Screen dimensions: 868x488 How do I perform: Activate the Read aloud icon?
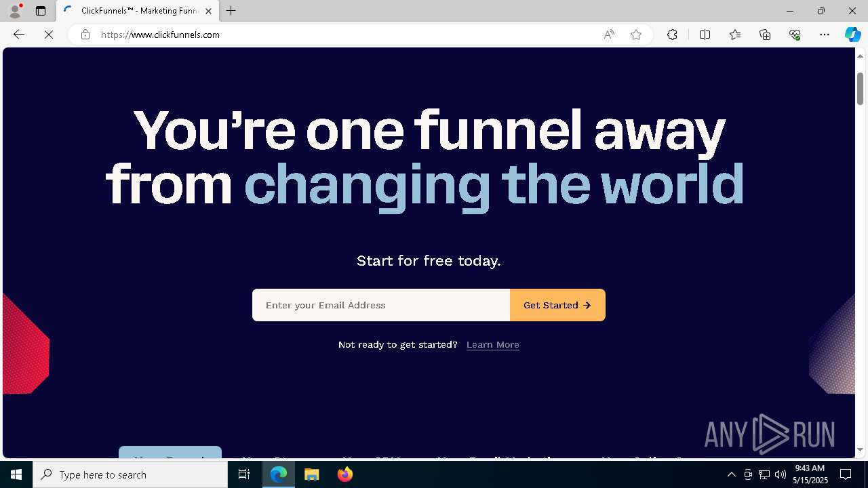(x=609, y=35)
